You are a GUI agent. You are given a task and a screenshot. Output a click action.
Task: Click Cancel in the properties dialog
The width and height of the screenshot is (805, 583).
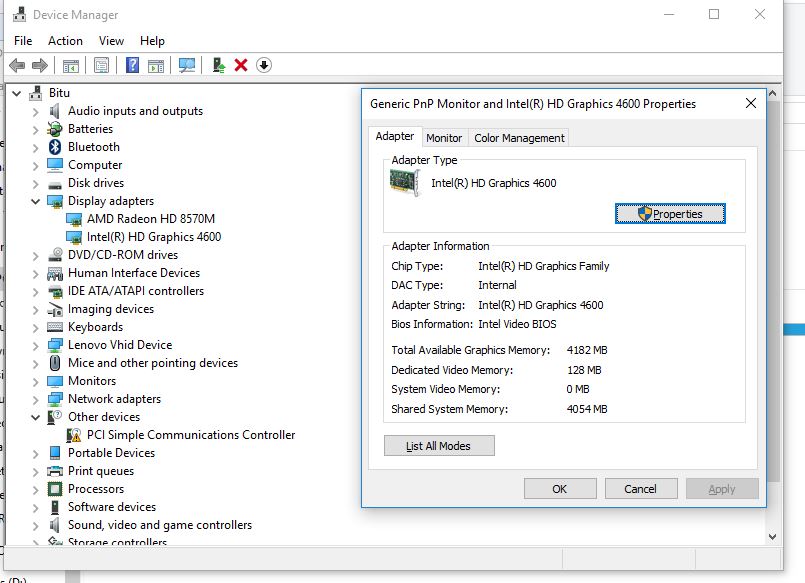(641, 489)
